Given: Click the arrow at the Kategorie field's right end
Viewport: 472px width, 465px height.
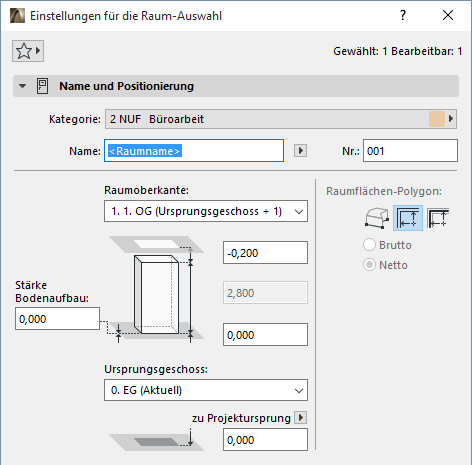Looking at the screenshot, I should 451,119.
